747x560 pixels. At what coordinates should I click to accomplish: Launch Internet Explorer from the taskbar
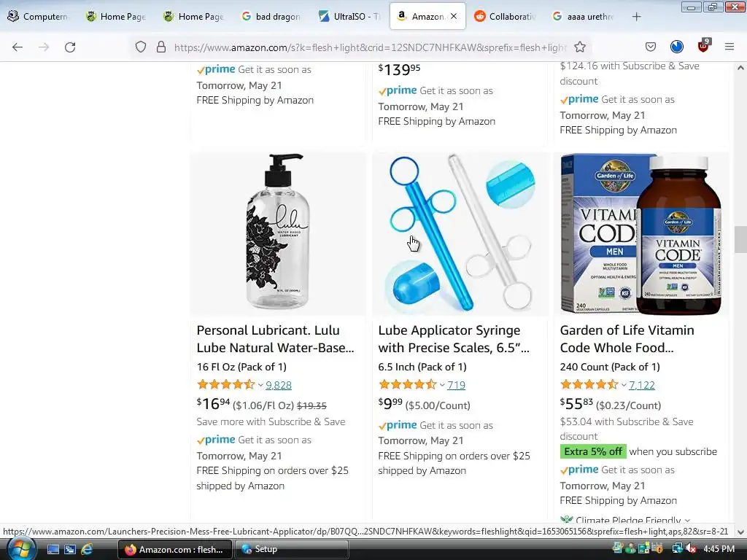(x=87, y=549)
